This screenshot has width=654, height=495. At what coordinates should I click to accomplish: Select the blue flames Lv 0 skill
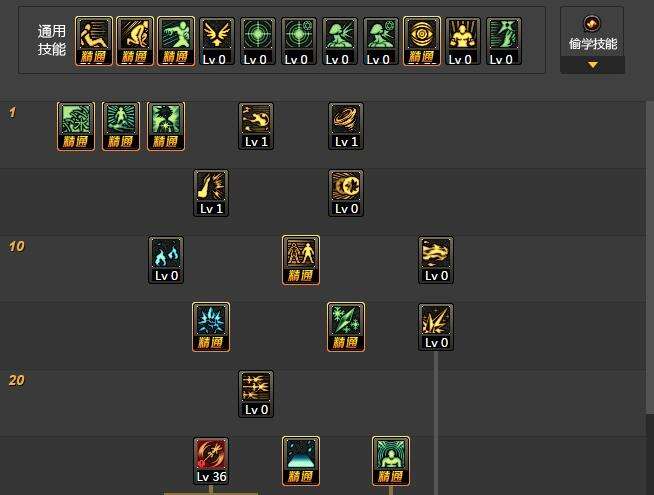pyautogui.click(x=166, y=260)
